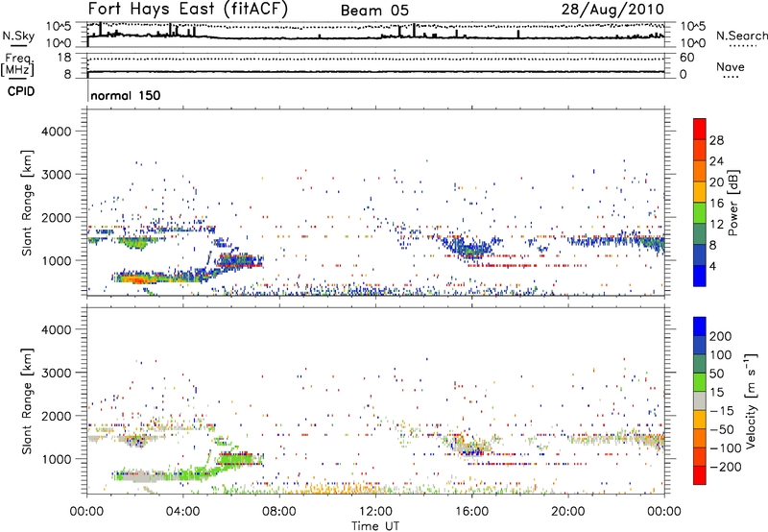Select the "08:00" time tick label
Image resolution: width=768 pixels, height=532 pixels.
point(279,512)
